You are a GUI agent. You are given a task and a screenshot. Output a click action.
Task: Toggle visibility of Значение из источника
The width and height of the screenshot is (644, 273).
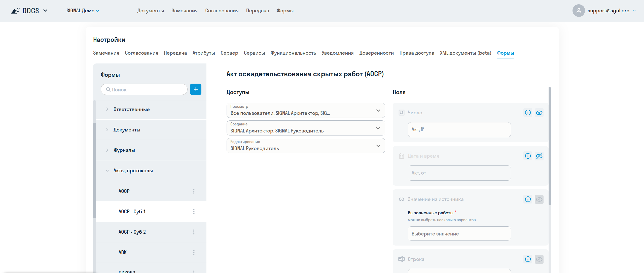[539, 199]
